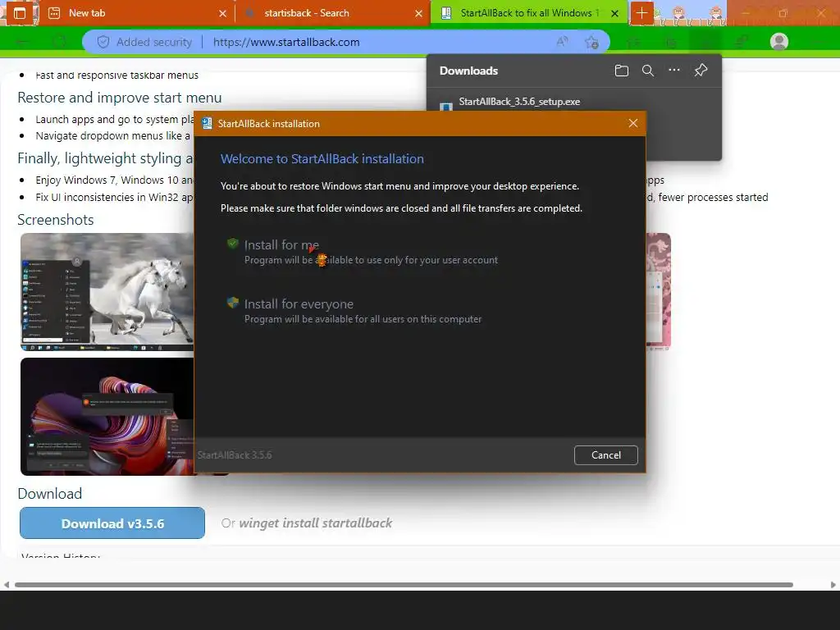Click the UAC shield beside Install for everyone
Viewport: 840px width, 630px height.
tap(232, 303)
